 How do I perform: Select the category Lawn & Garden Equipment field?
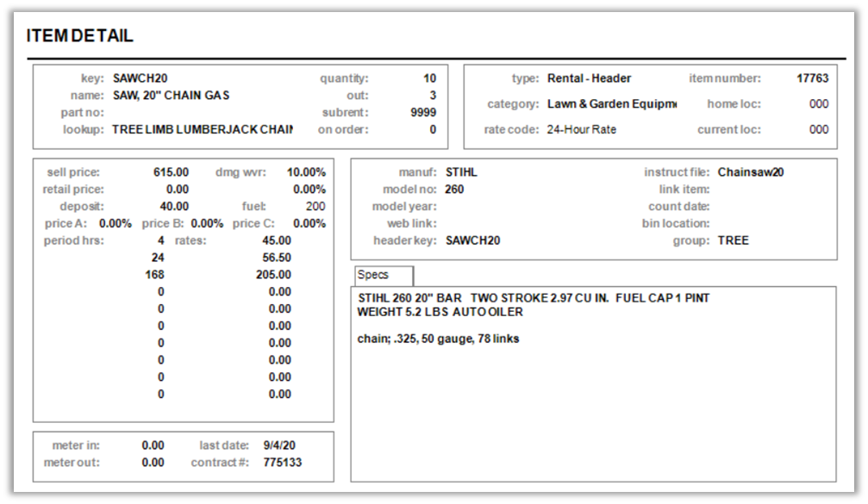(611, 104)
